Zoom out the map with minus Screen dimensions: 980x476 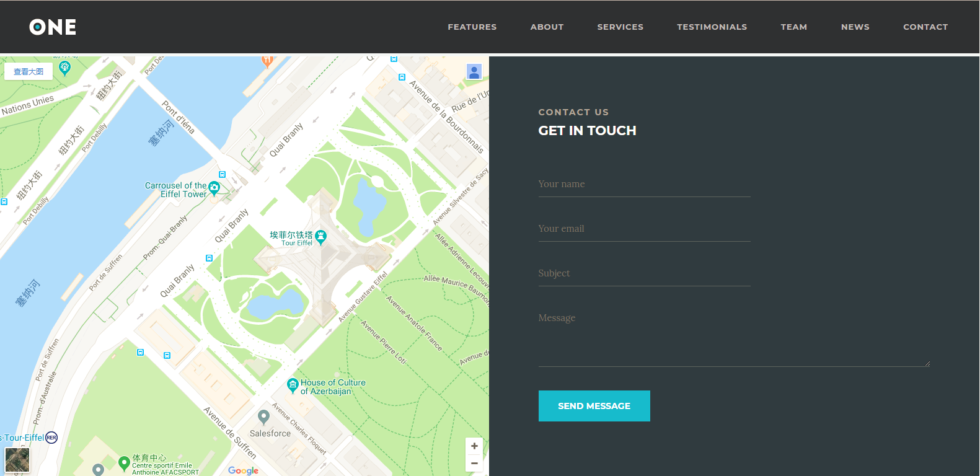coord(474,463)
